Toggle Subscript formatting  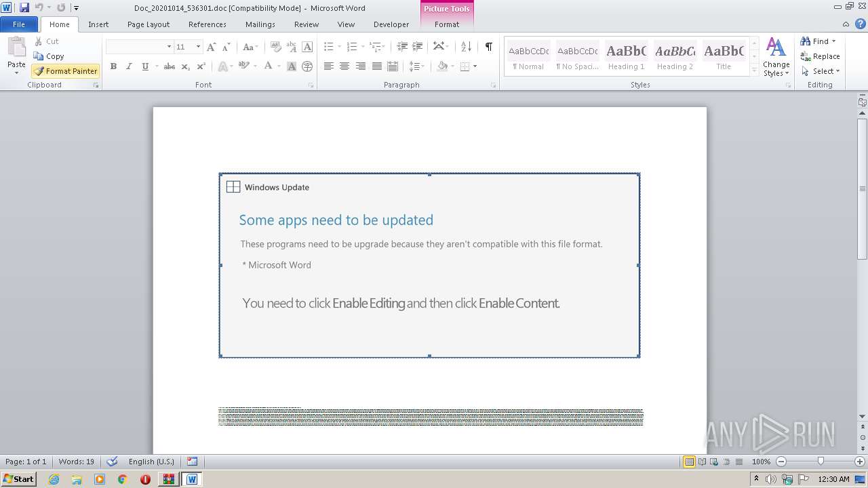pyautogui.click(x=185, y=66)
